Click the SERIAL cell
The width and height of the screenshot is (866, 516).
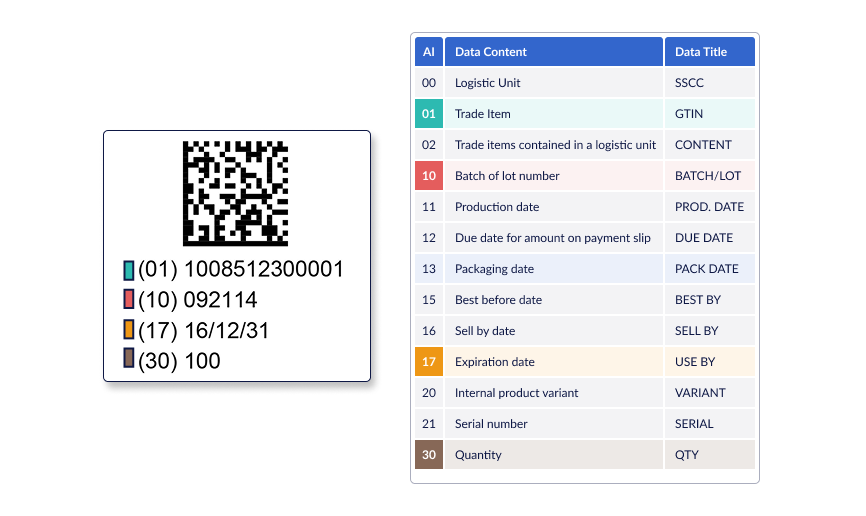(x=710, y=424)
